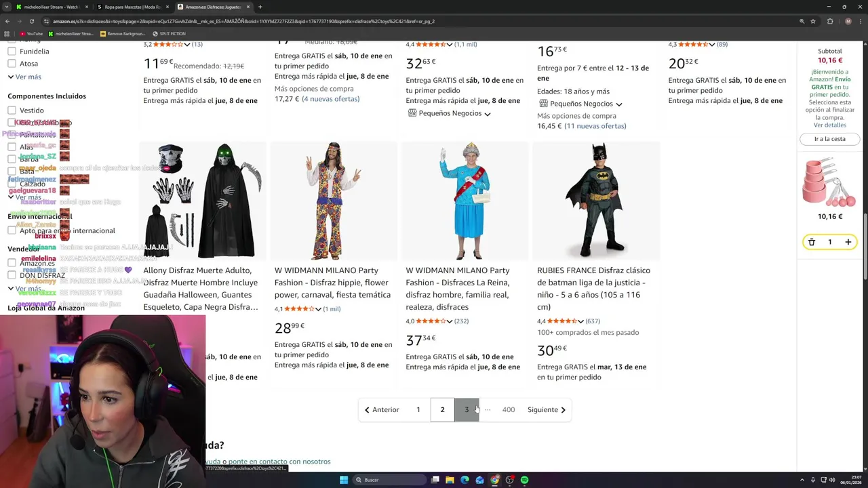Expand Pequeños Negocios under 16,73 € item

click(580, 104)
